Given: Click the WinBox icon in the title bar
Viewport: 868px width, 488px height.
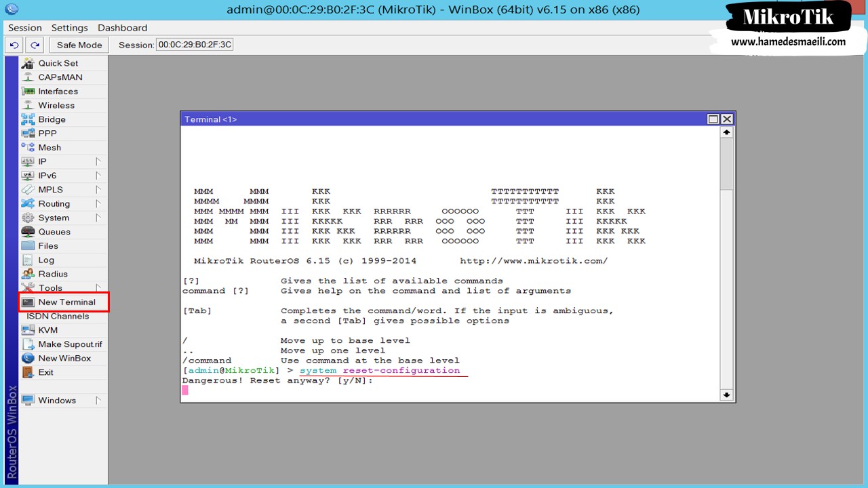Looking at the screenshot, I should [x=12, y=9].
